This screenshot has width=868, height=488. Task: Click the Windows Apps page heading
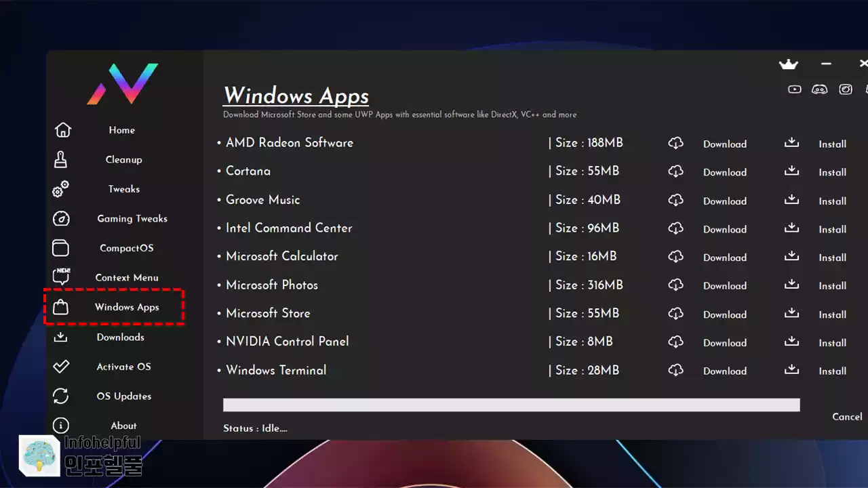296,96
